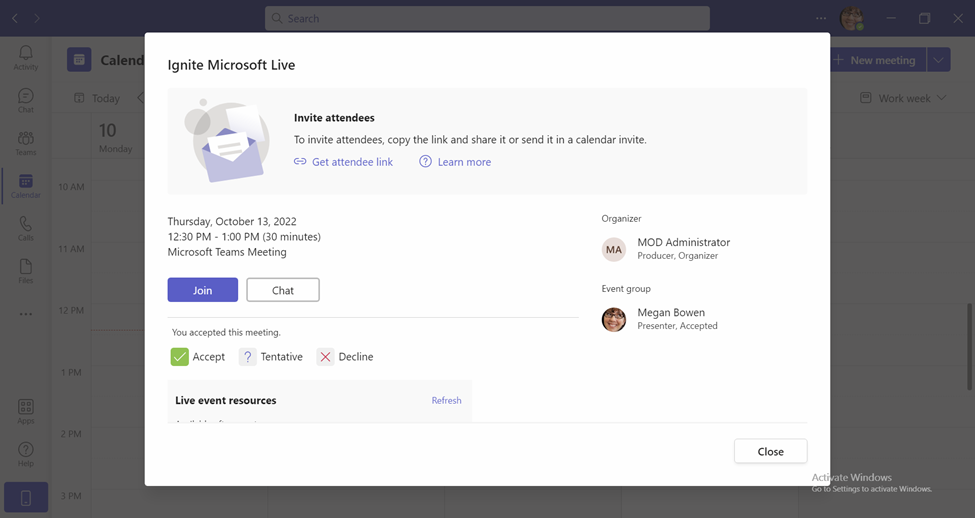Click the calendar vertical scrollbar
The image size is (975, 518).
969,347
